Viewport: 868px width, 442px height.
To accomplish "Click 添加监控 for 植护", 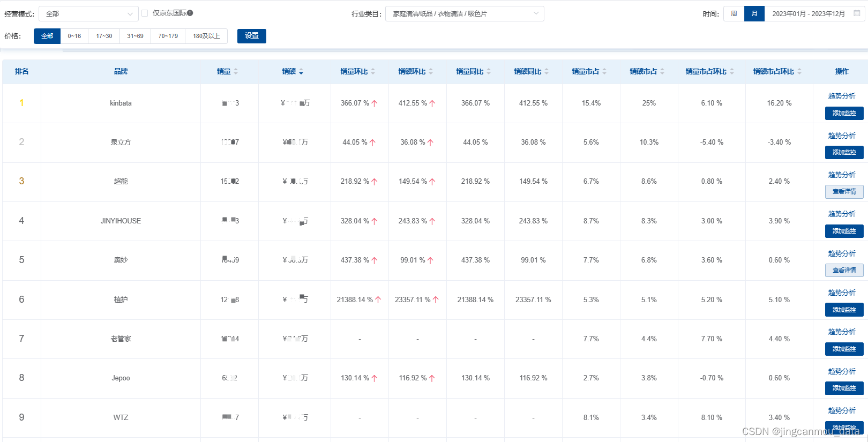I will (844, 310).
